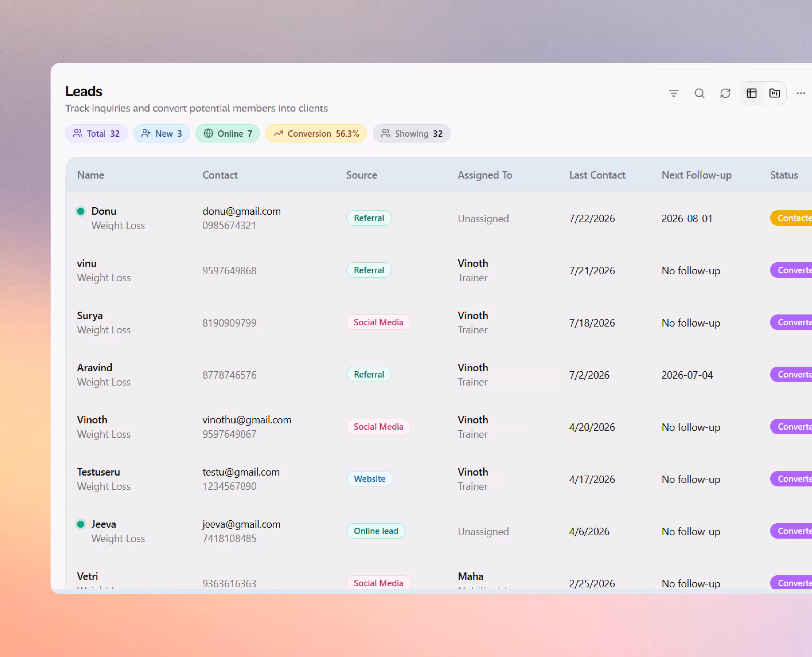This screenshot has height=657, width=812.
Task: Click Referral badge in Donu row
Action: [369, 218]
